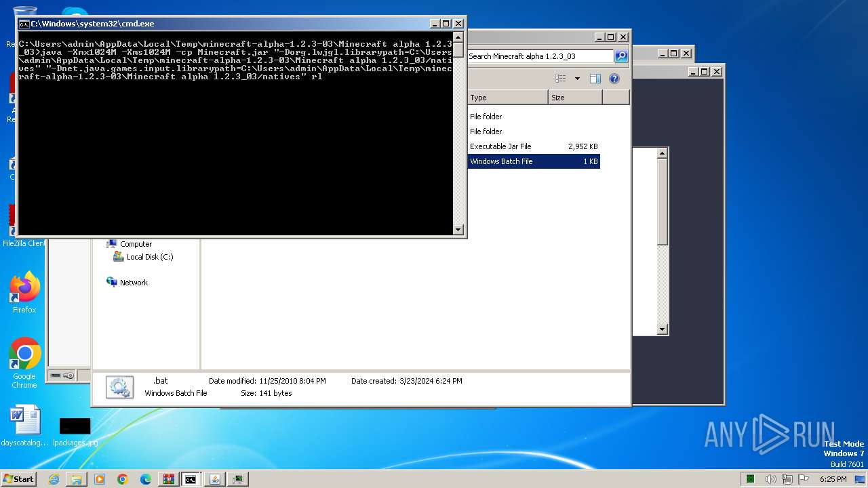Screen dimensions: 868x488
Task: Click the 6:25 PM system clock
Action: click(x=833, y=479)
